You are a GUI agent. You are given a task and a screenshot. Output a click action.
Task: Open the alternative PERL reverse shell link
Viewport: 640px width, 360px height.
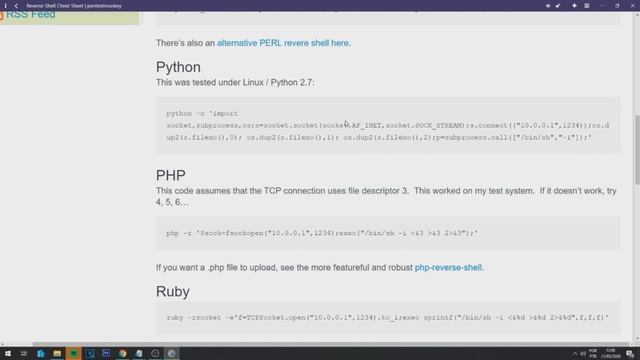click(x=284, y=43)
